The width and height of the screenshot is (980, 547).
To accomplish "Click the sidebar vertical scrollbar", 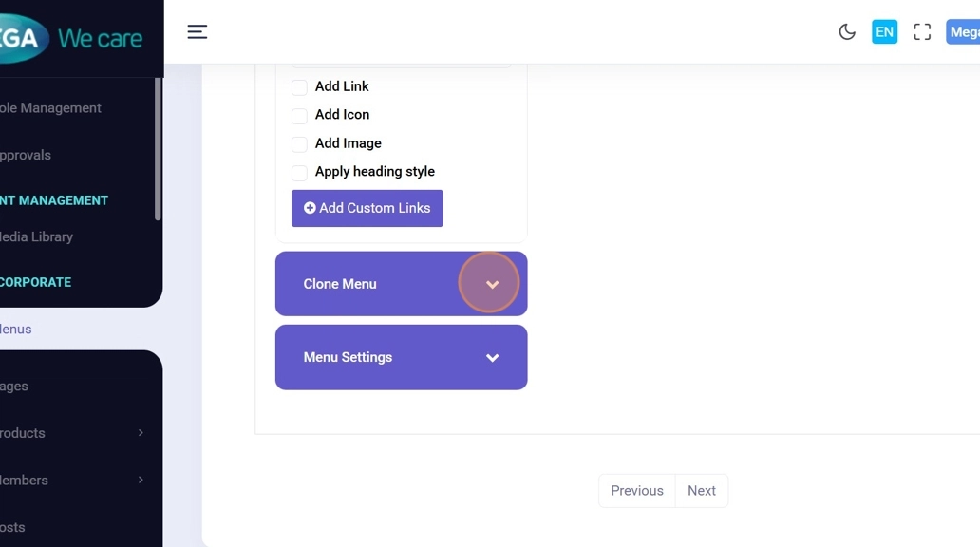I will [158, 152].
